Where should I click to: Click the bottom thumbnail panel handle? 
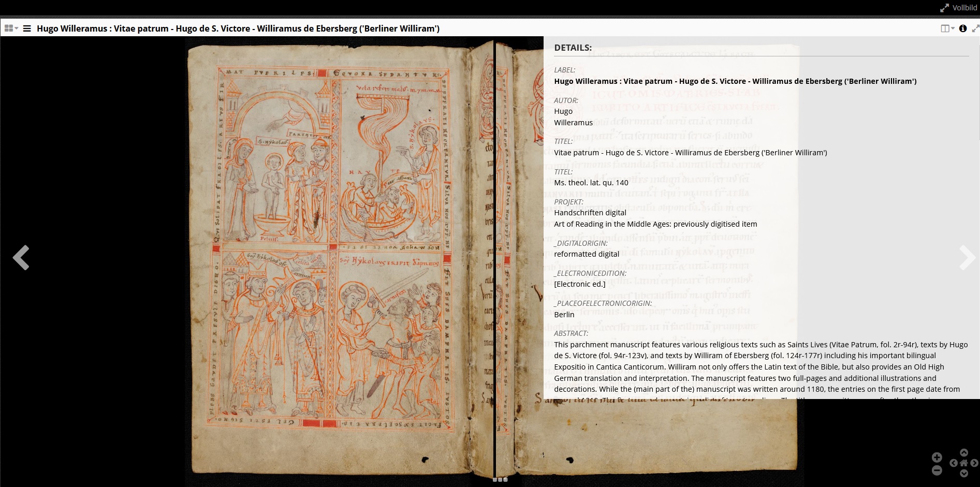500,480
